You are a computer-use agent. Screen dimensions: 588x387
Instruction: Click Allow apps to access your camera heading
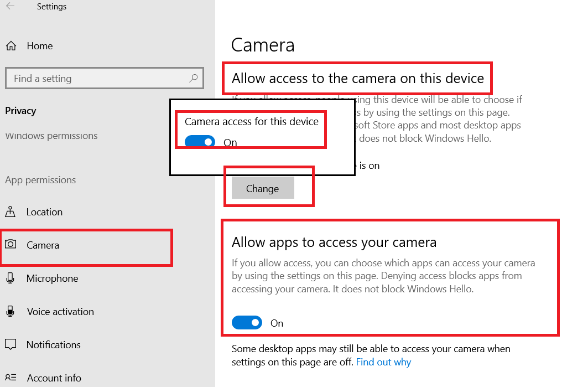[x=334, y=242]
